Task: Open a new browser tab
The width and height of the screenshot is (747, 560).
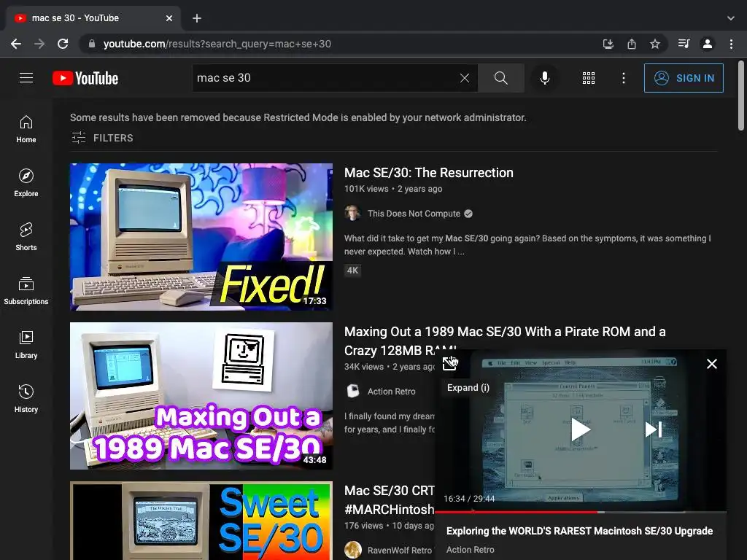Action: pos(197,18)
